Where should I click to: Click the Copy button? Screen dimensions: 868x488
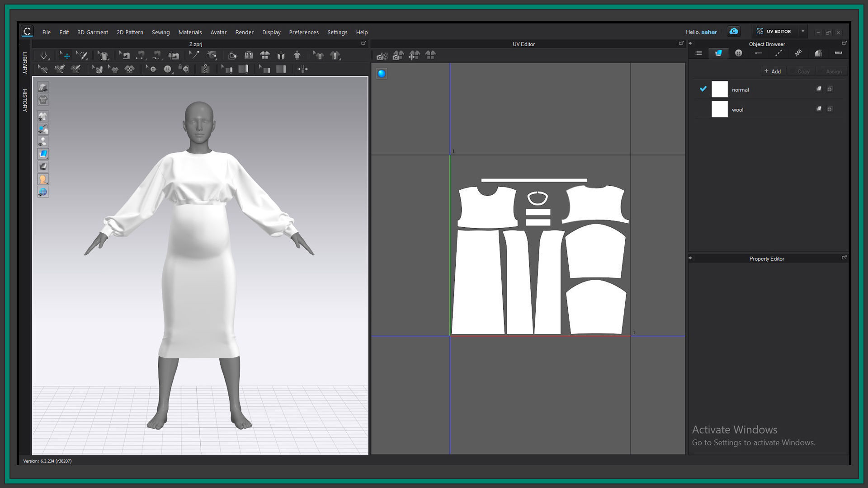tap(801, 71)
